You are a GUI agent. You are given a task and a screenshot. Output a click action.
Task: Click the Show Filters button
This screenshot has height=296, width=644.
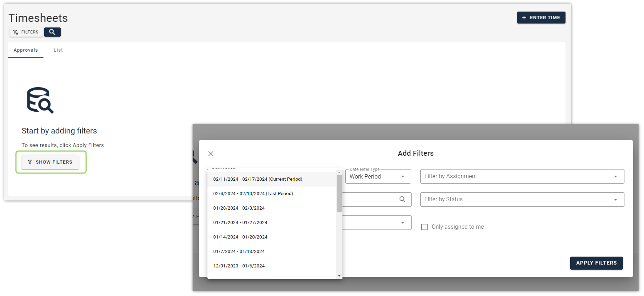[x=50, y=162]
